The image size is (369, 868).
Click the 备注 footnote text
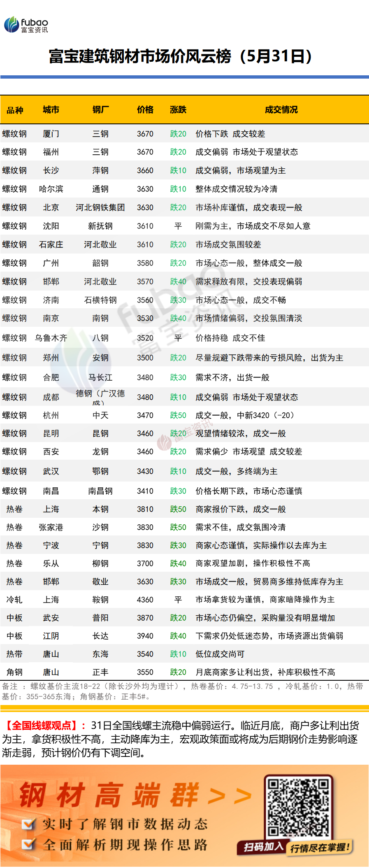(183, 691)
